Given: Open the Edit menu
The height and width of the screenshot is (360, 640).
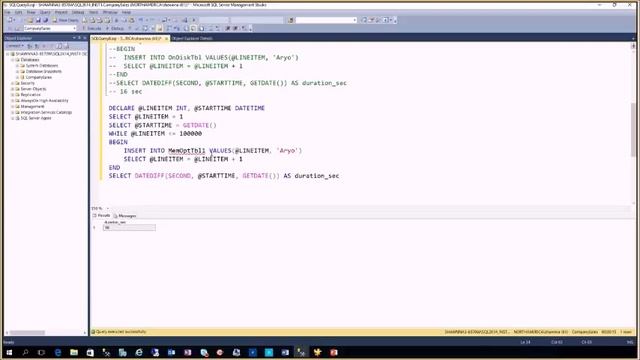Looking at the screenshot, I should tap(19, 13).
